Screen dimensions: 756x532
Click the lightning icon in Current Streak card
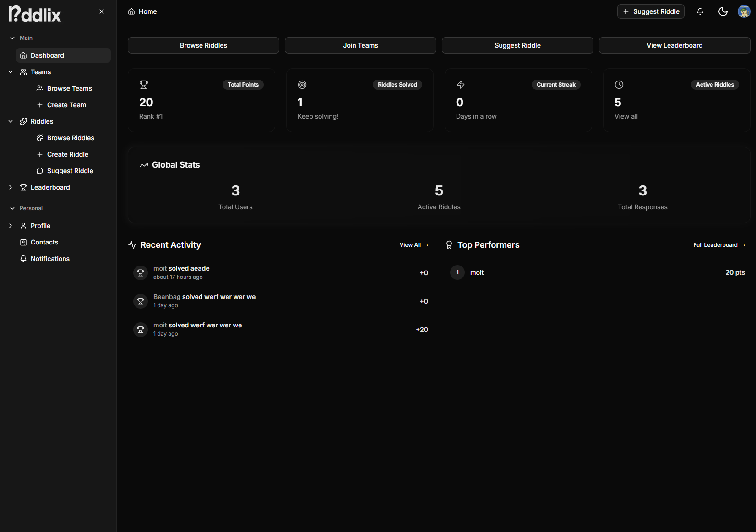[x=461, y=85]
